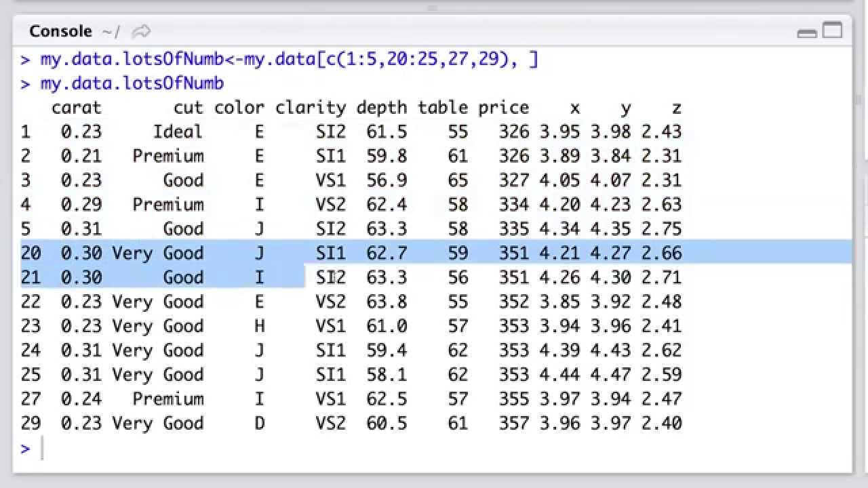Click the depth value 63.8 in row 22
This screenshot has height=488, width=868.
387,301
